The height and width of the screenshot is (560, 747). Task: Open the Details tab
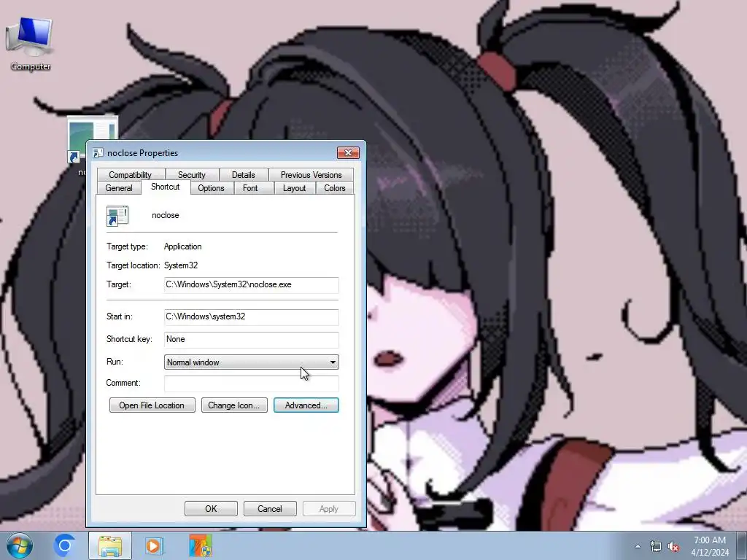244,175
